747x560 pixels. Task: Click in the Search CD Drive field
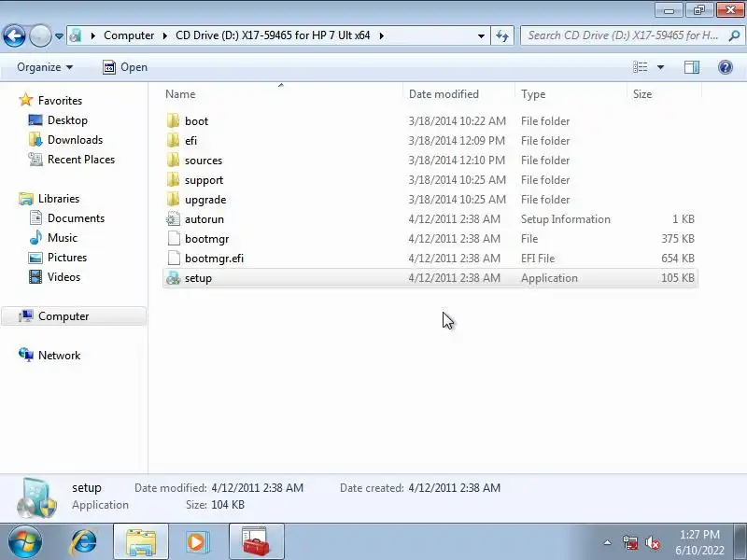pos(622,35)
